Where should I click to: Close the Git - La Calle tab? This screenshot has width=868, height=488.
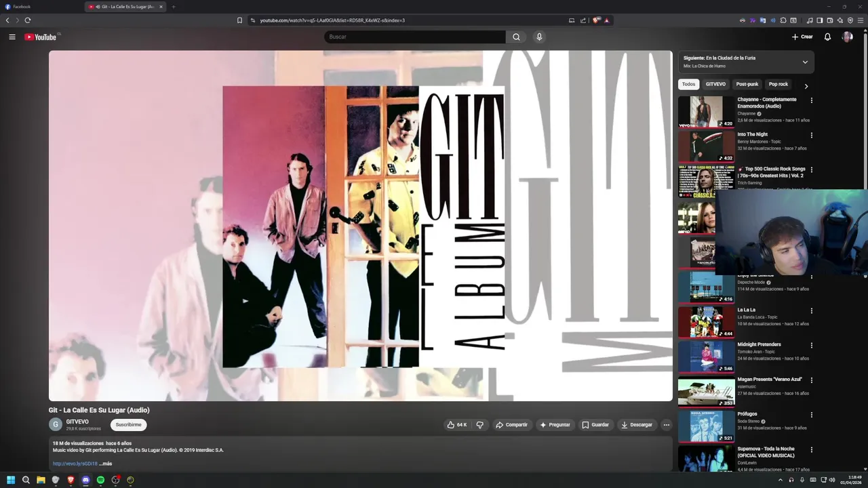pyautogui.click(x=161, y=7)
